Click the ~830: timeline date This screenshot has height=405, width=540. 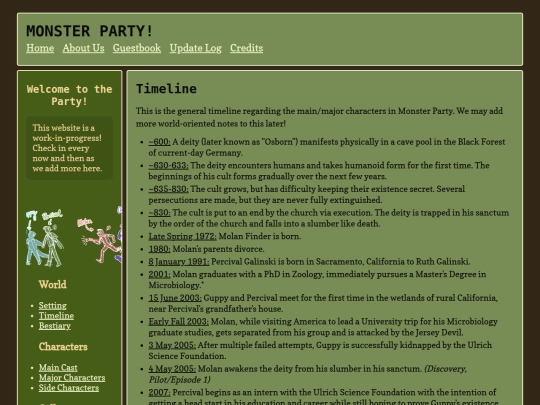[x=159, y=212]
